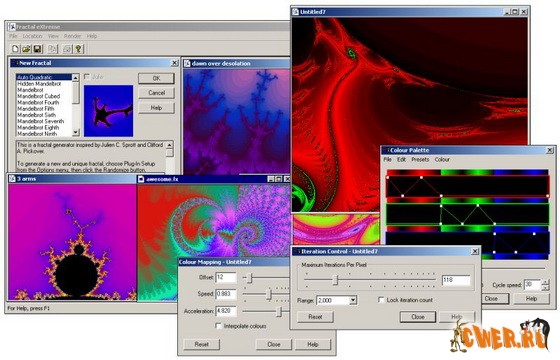
Task: Click Reset in the Iteration Control dialog
Action: coord(315,317)
